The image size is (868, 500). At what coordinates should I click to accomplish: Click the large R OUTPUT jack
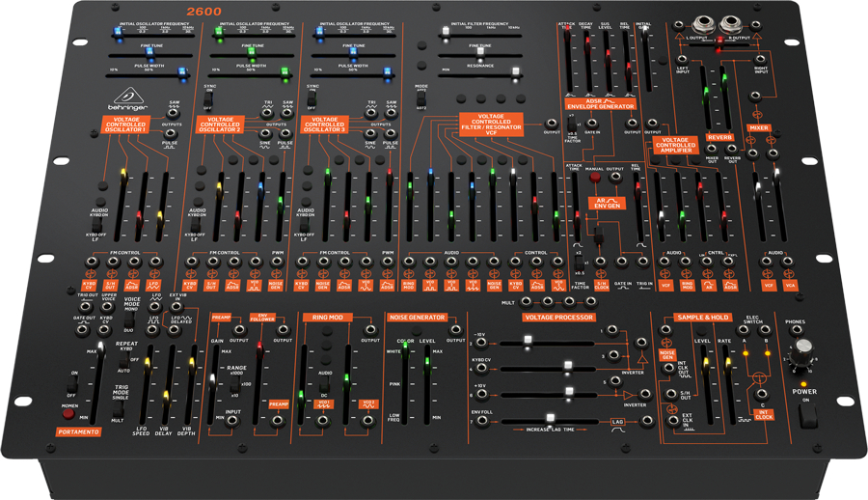[x=730, y=25]
